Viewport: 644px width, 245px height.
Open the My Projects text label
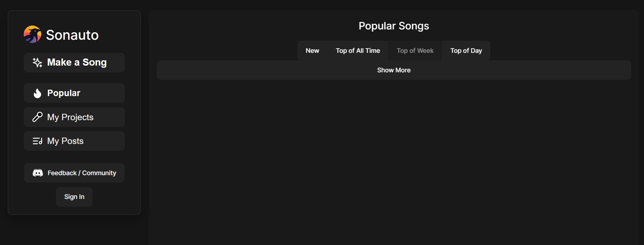(70, 117)
